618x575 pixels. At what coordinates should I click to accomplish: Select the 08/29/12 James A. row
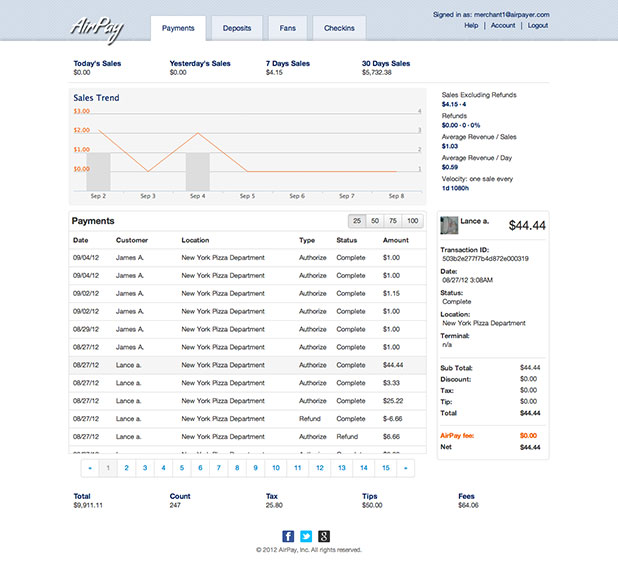tap(248, 329)
